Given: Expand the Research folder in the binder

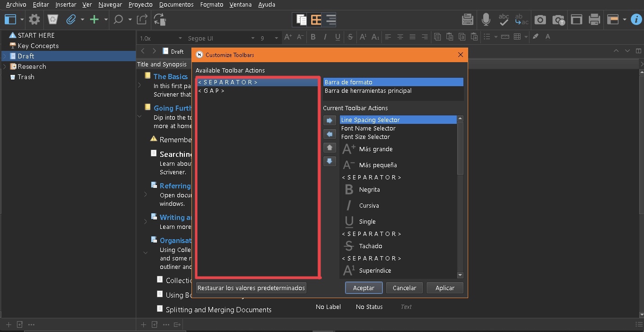Looking at the screenshot, I should click(5, 66).
